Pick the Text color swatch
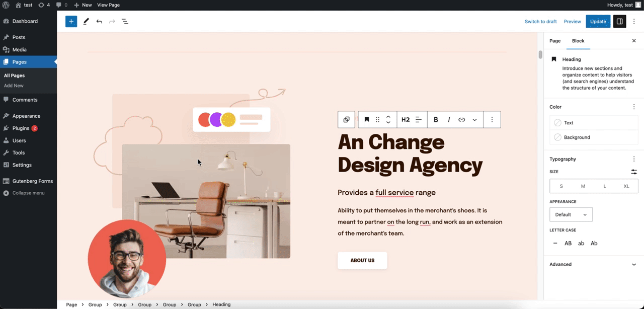 click(594, 123)
